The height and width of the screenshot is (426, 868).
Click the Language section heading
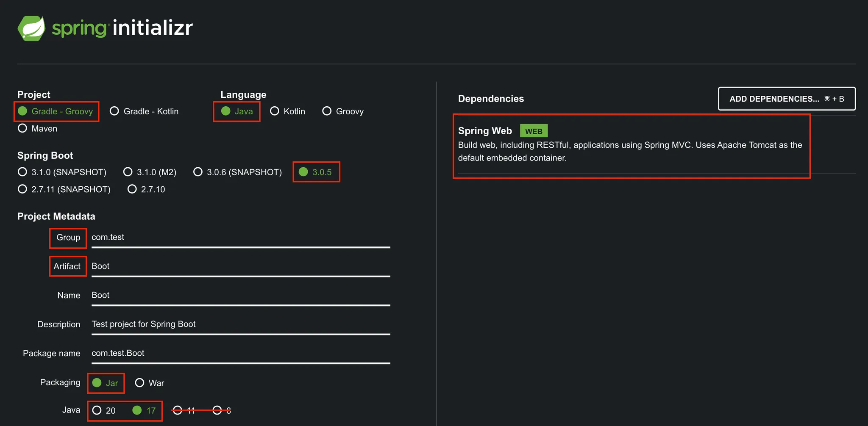coord(243,94)
